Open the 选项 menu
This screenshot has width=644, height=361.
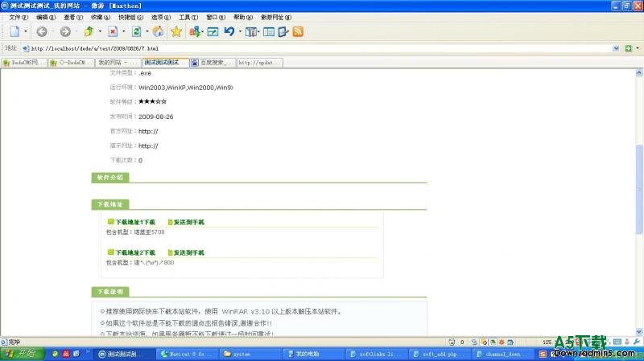160,17
